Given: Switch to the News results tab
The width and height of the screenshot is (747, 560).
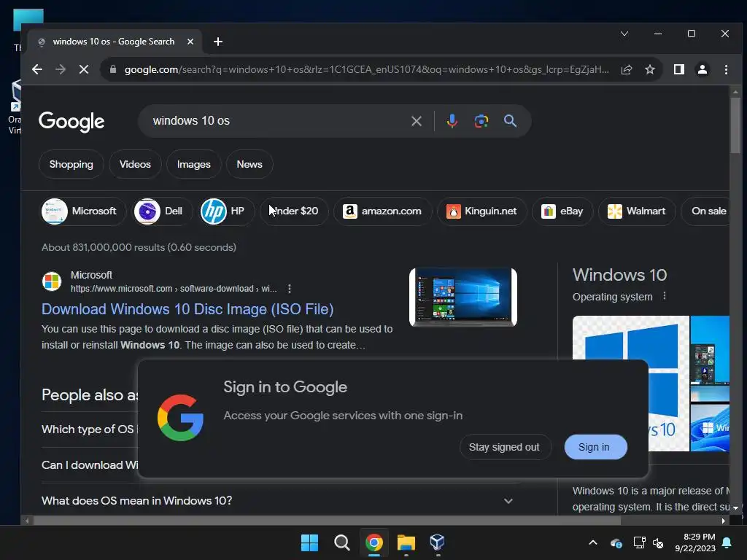Looking at the screenshot, I should (249, 164).
